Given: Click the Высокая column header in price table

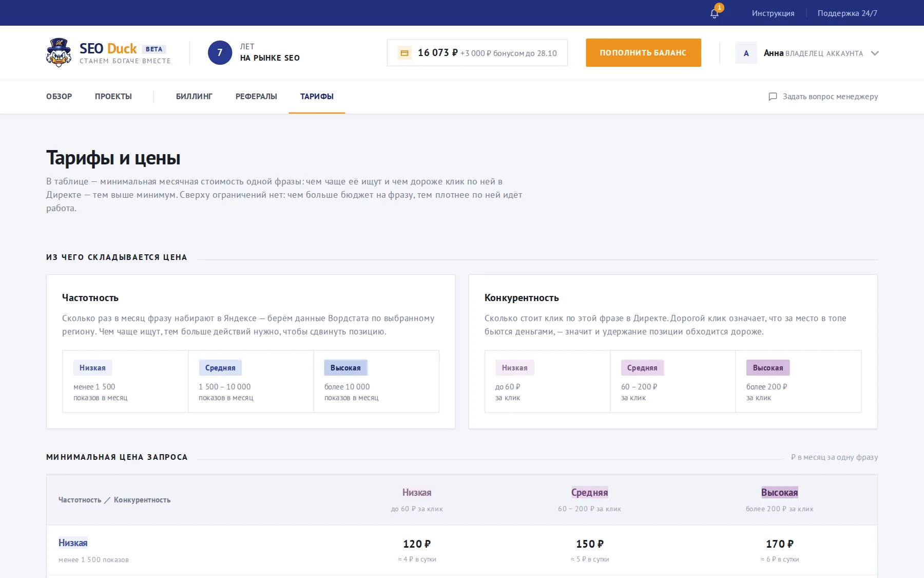Looking at the screenshot, I should (779, 493).
